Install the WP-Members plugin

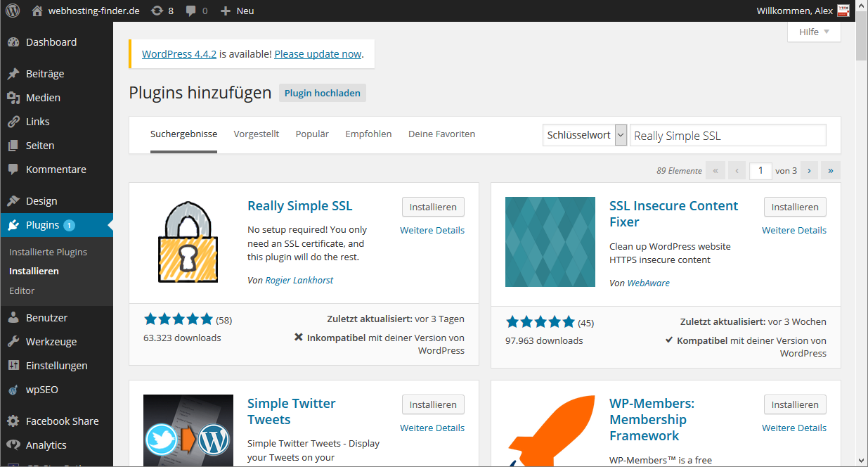[x=795, y=404]
